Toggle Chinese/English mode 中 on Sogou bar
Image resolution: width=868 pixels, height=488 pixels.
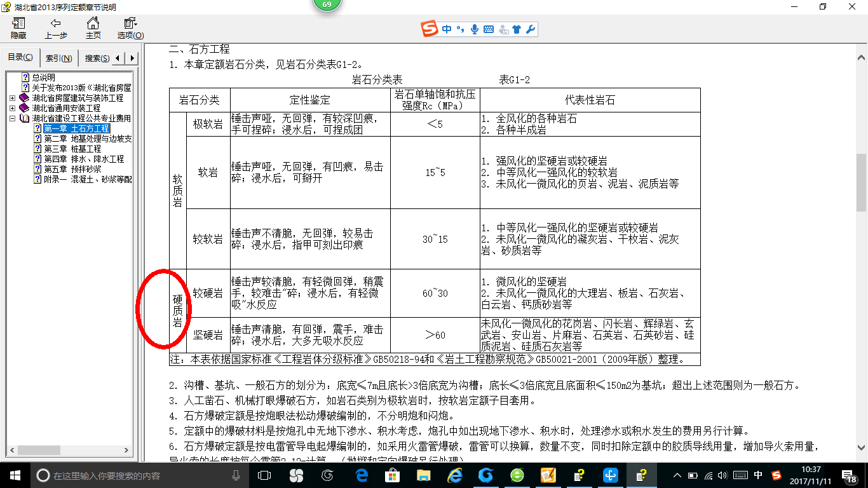(x=447, y=29)
